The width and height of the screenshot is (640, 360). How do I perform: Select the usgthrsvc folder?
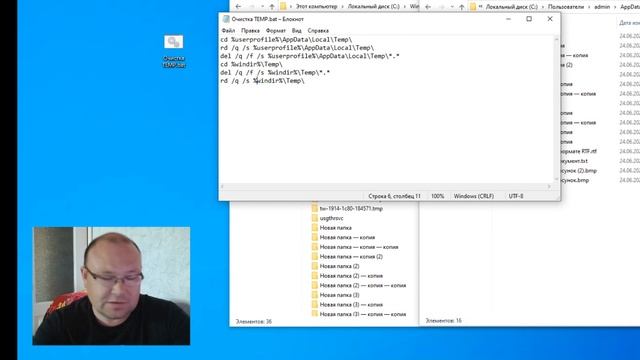[331, 218]
